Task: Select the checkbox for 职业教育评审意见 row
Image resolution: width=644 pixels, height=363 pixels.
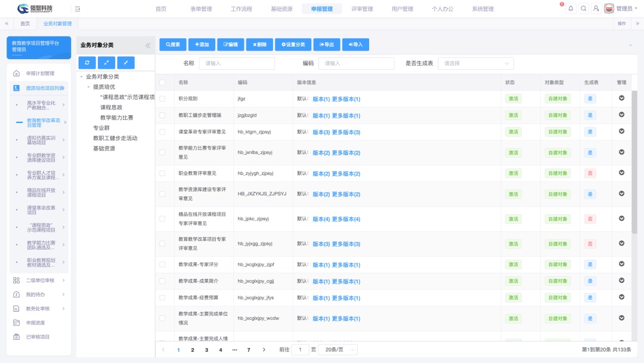Action: 162,174
